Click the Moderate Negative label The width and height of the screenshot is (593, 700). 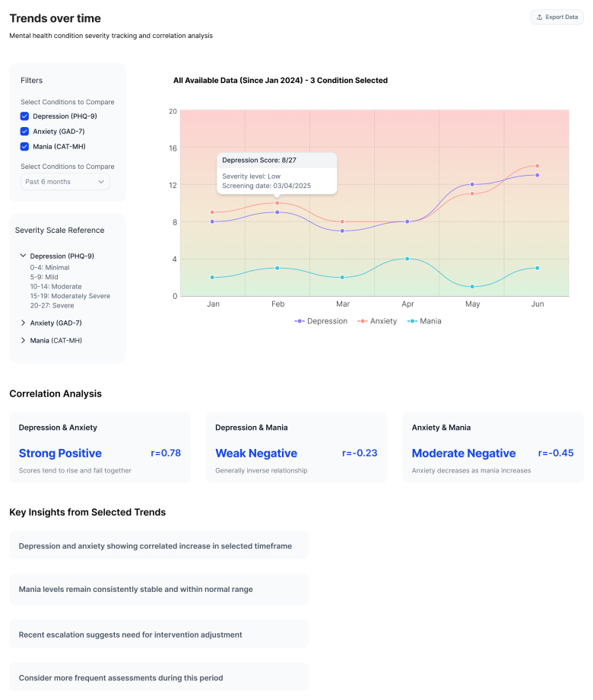[x=464, y=453]
